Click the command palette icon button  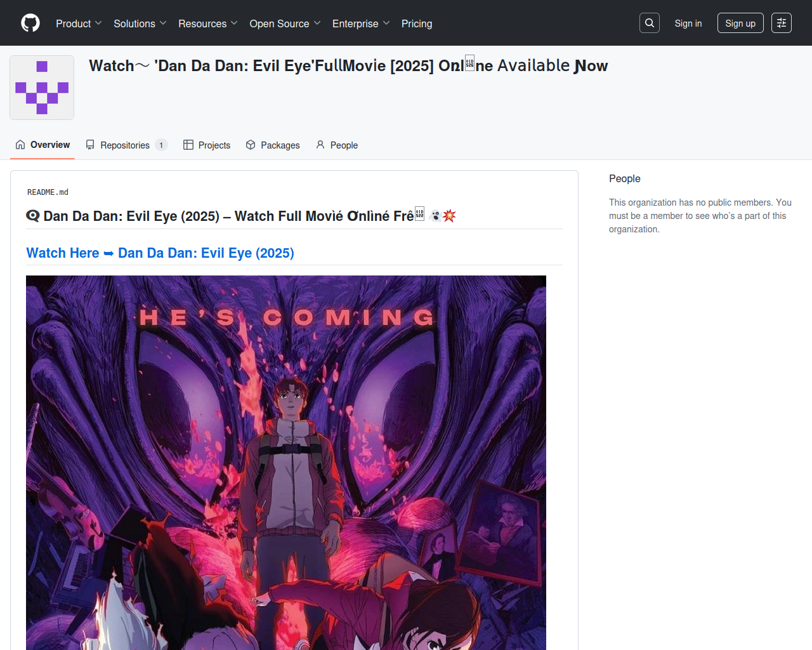[782, 23]
